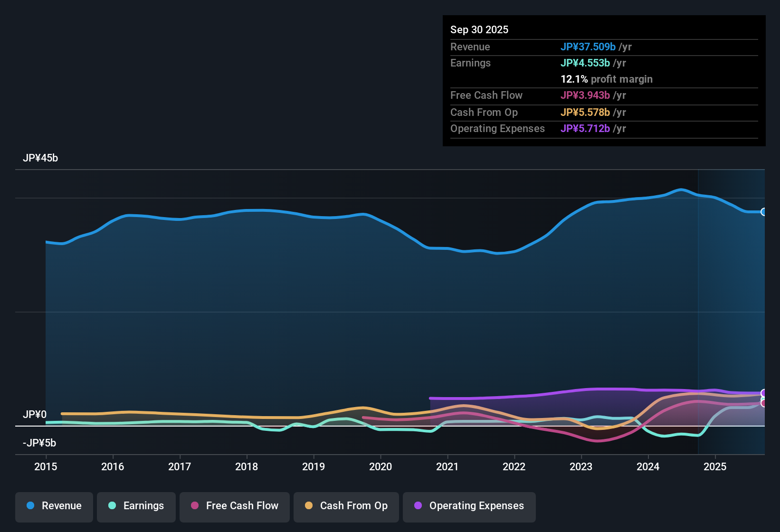This screenshot has height=532, width=780.
Task: Hide the Free Cash Flow series
Action: pos(234,506)
